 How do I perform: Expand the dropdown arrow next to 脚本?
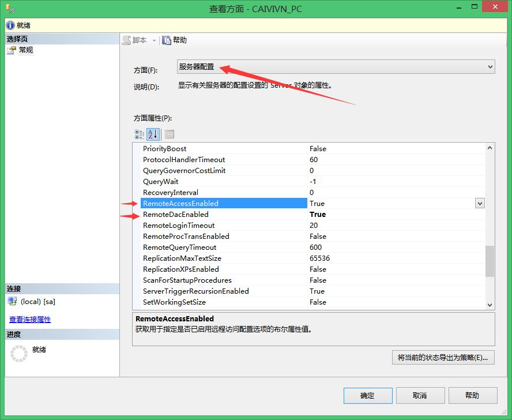154,40
